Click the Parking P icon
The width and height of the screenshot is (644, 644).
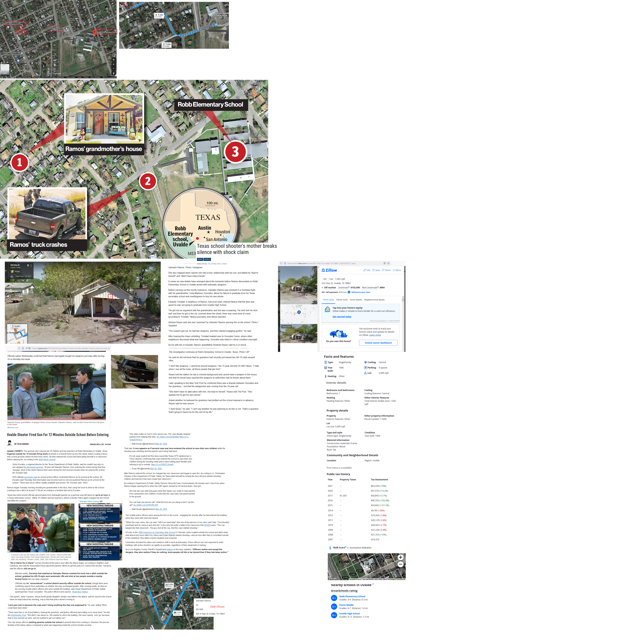(365, 368)
